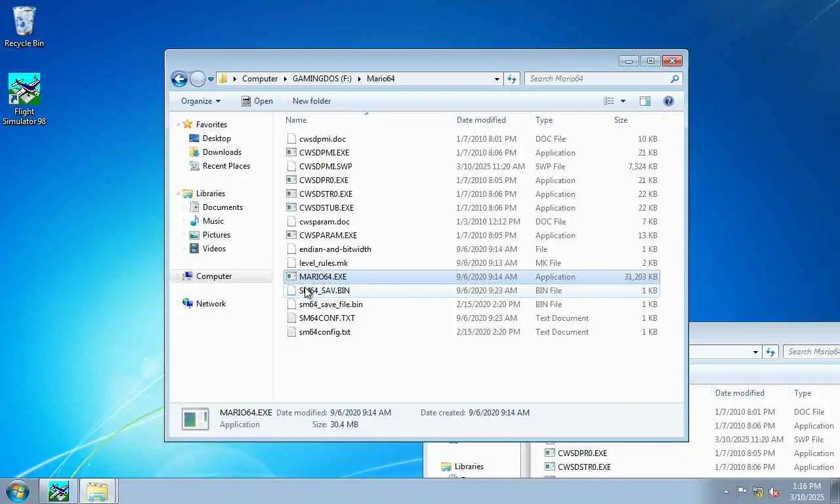Open the recent pages dropdown arrow
The image size is (840, 504).
(x=211, y=79)
